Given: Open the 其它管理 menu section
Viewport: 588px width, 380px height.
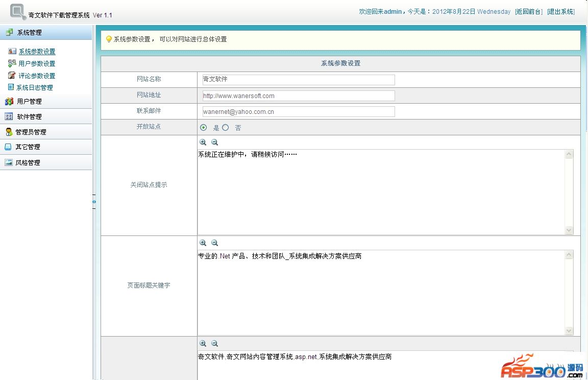Looking at the screenshot, I should click(x=28, y=147).
